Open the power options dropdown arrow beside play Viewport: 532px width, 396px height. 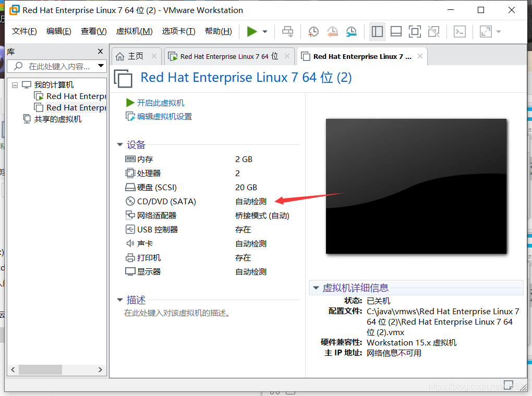click(265, 32)
